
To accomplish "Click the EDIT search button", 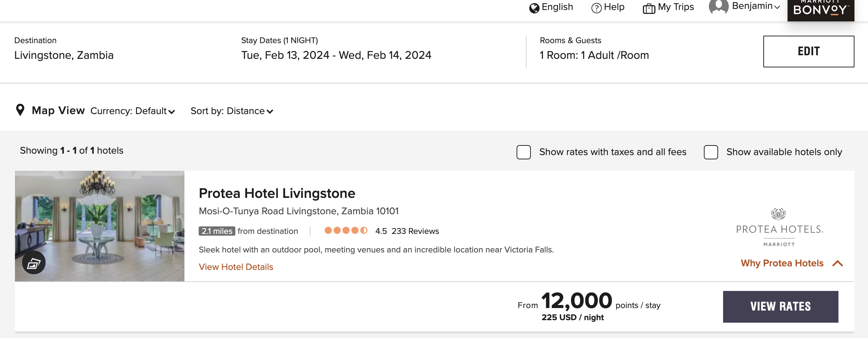I will (x=809, y=51).
